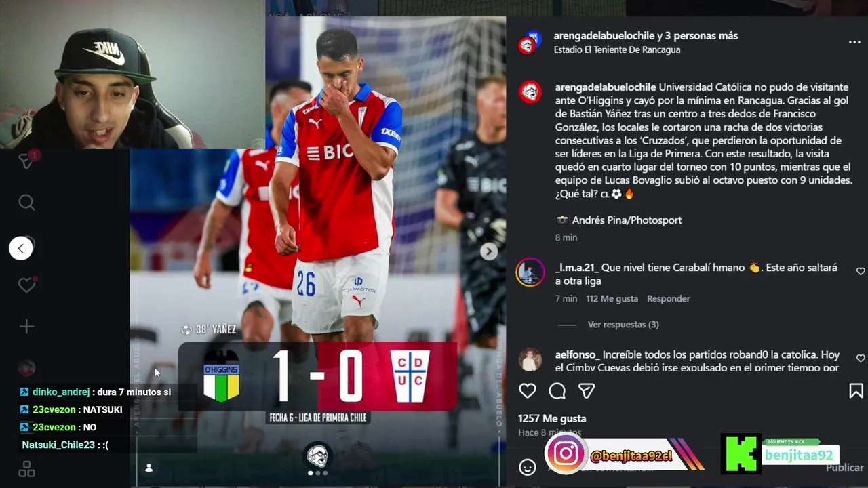Go to next photo in carousel
Screen dimensions: 868x488
coord(488,251)
